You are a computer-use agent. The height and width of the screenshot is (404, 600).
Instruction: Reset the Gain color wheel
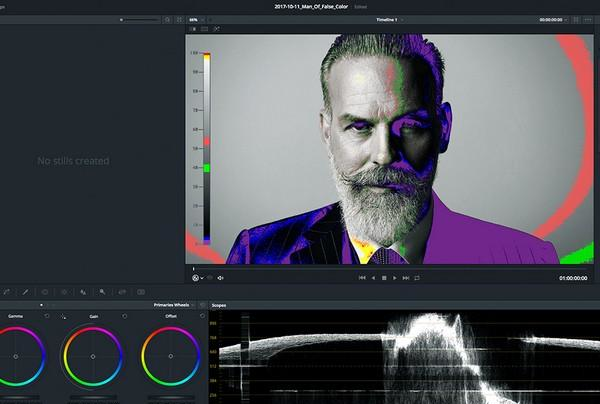click(x=124, y=316)
